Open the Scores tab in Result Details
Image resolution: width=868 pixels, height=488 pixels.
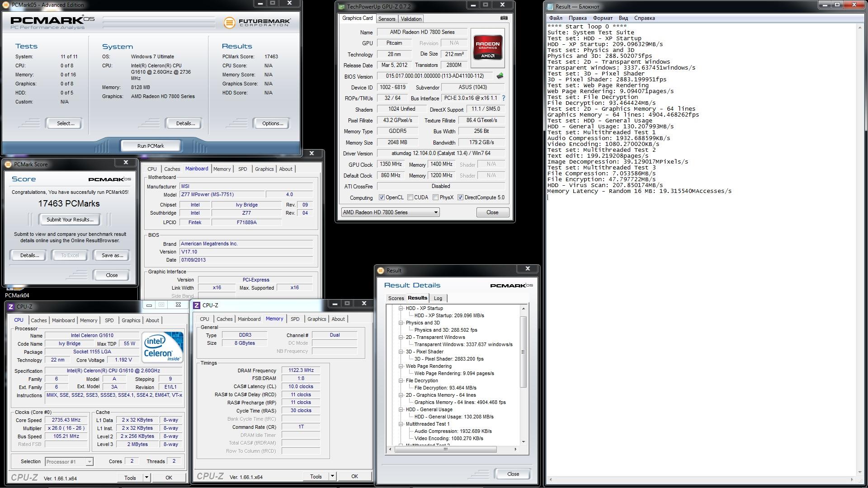click(396, 298)
